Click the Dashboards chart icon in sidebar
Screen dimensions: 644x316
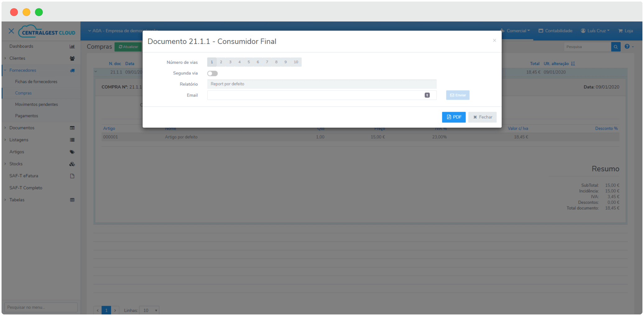72,46
